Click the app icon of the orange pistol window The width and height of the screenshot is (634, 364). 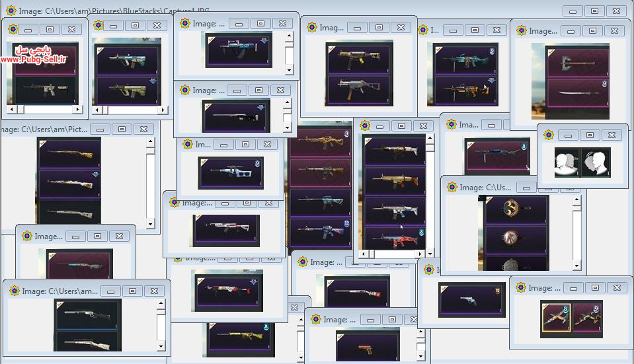[x=316, y=319]
